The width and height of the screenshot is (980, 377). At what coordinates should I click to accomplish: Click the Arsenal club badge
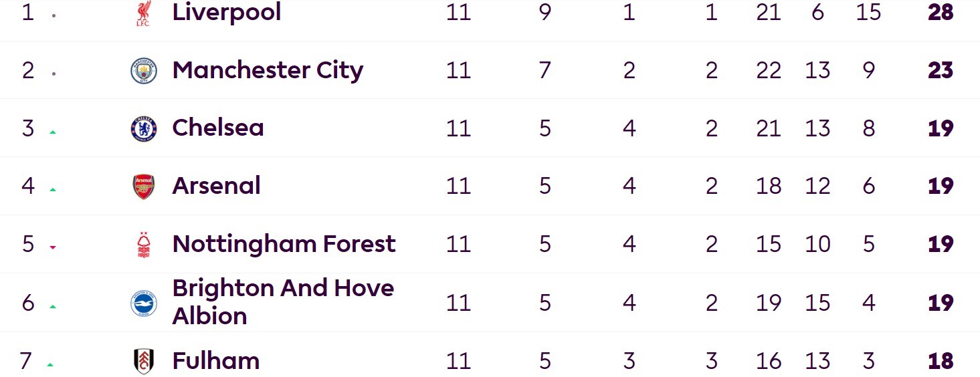coord(143,186)
